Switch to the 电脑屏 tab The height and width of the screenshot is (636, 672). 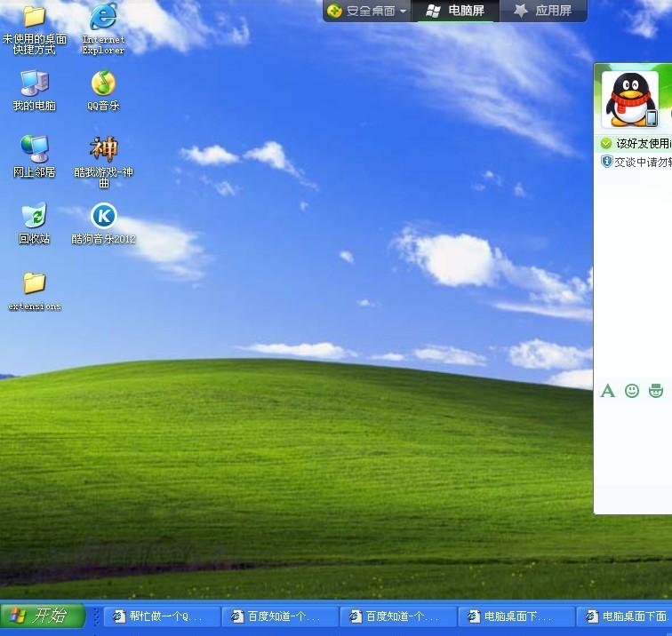(455, 11)
